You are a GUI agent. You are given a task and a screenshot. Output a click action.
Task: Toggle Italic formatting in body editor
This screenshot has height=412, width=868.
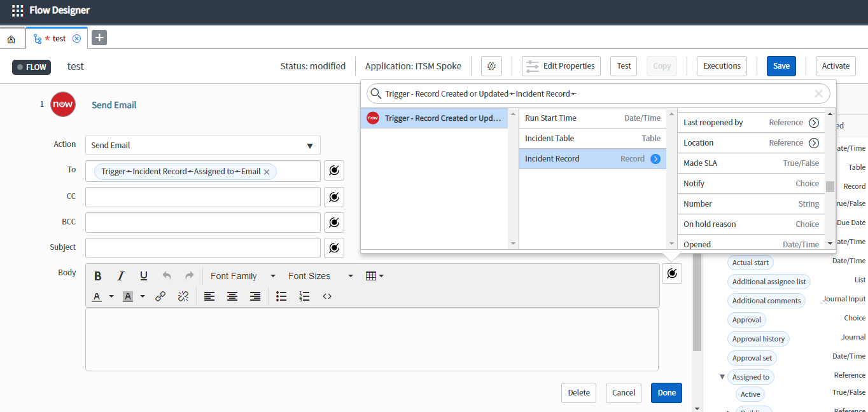click(x=121, y=276)
